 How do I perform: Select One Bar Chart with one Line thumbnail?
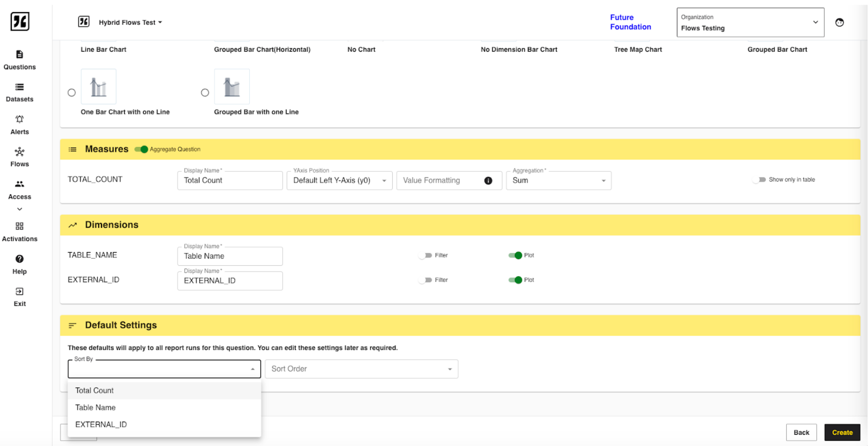(x=99, y=87)
